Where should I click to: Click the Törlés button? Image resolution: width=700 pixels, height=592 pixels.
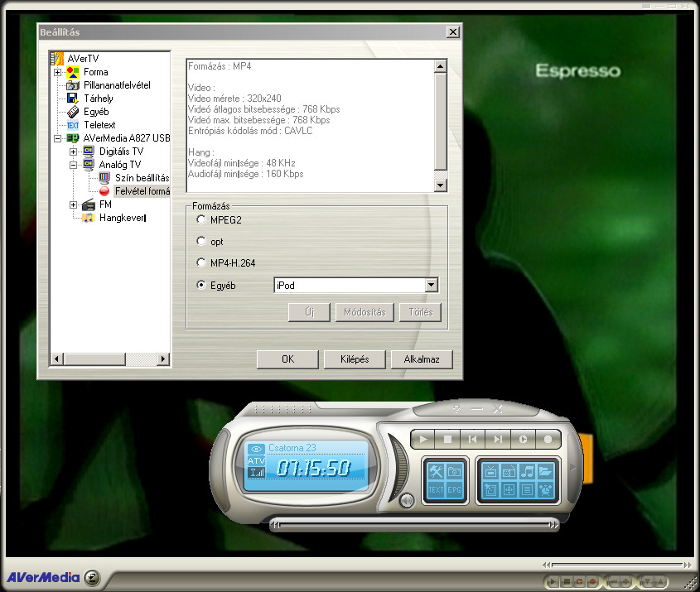click(421, 312)
